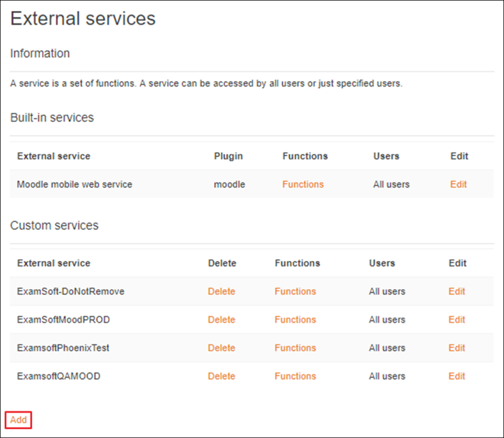Open Functions for Moodle mobile web service
This screenshot has height=438, width=504.
pyautogui.click(x=302, y=184)
